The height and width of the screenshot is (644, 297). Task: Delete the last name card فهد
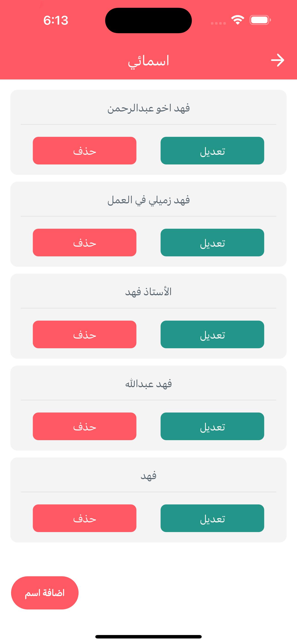tap(84, 518)
